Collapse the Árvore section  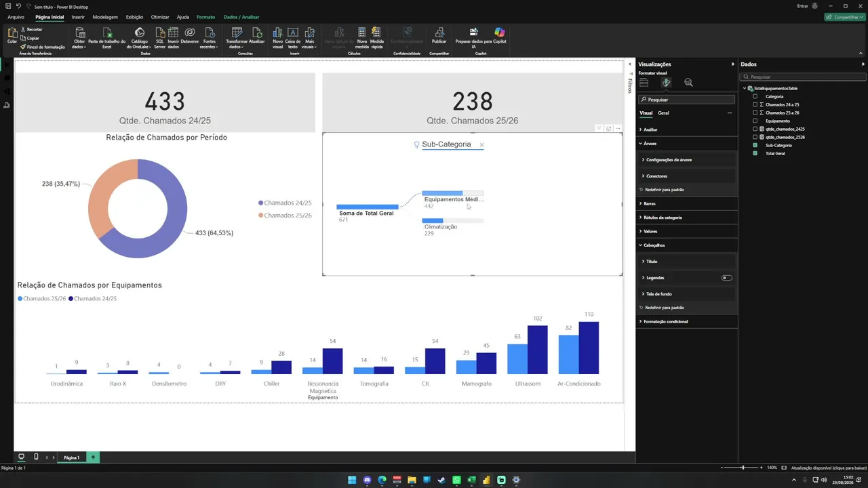687,144
